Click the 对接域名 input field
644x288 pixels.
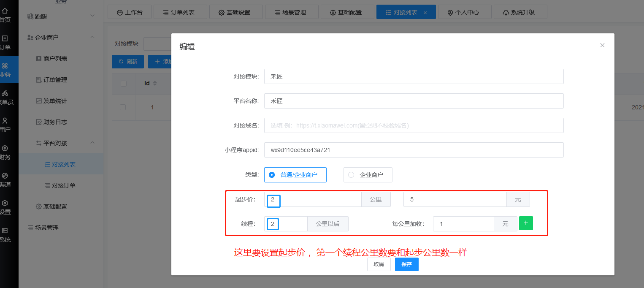pyautogui.click(x=414, y=125)
